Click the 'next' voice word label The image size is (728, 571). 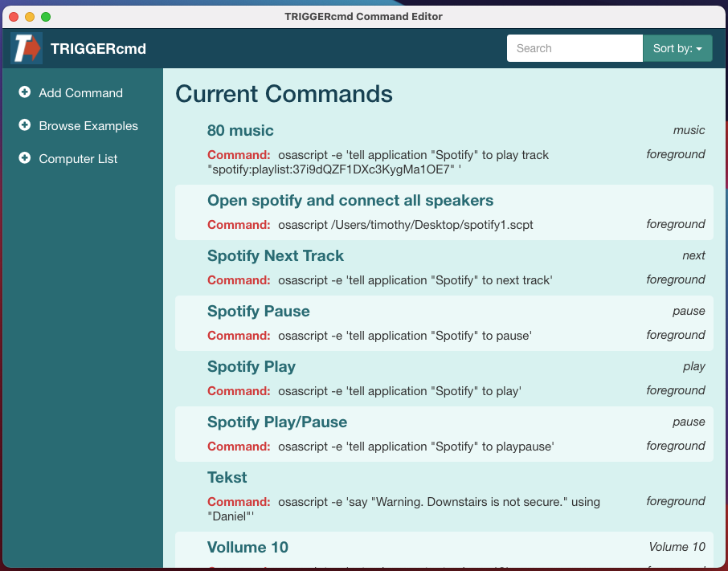coord(693,255)
